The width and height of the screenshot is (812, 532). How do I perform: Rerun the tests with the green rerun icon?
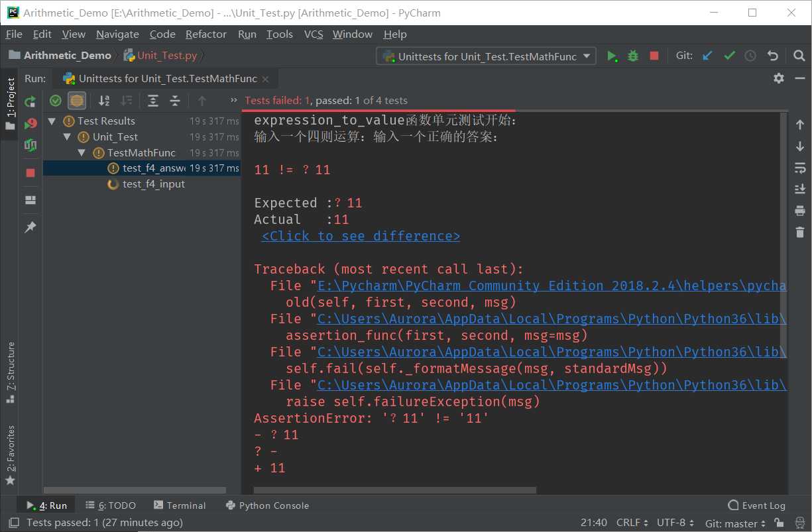pos(30,101)
